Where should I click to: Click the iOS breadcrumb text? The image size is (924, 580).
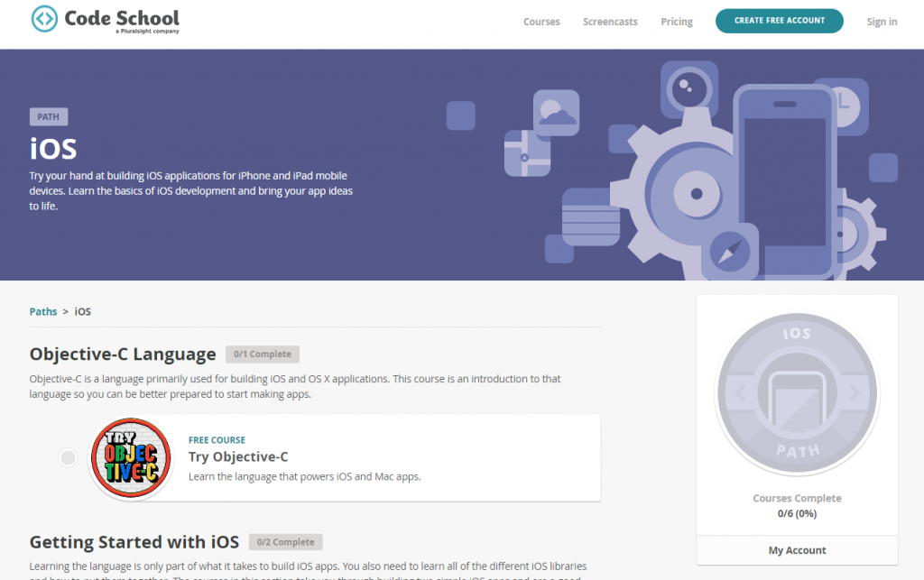coord(82,311)
